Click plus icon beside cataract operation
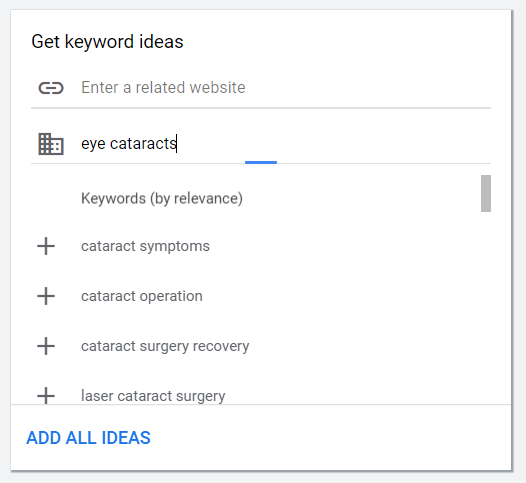 click(46, 296)
